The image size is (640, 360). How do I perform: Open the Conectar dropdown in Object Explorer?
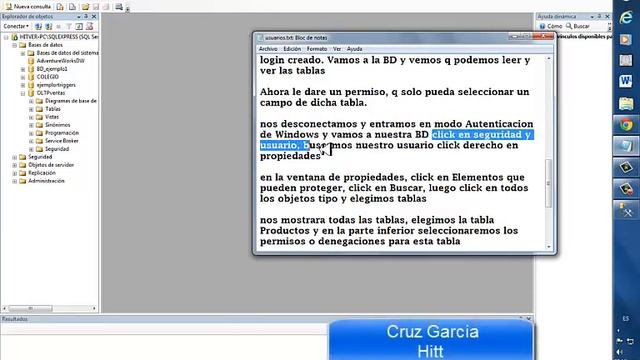16,27
